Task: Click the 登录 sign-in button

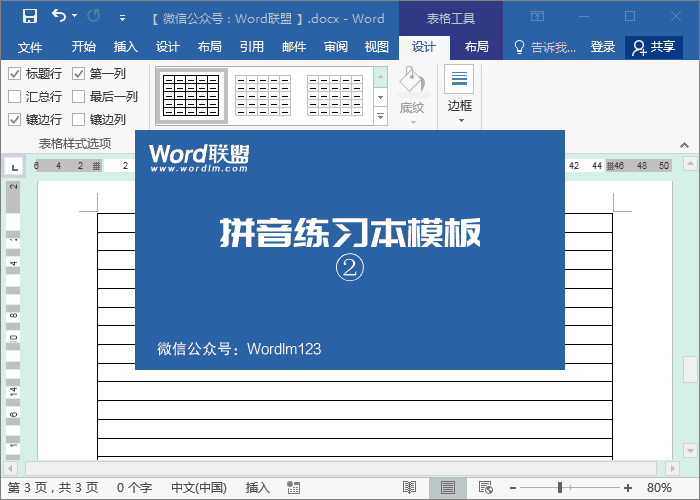Action: pyautogui.click(x=603, y=47)
